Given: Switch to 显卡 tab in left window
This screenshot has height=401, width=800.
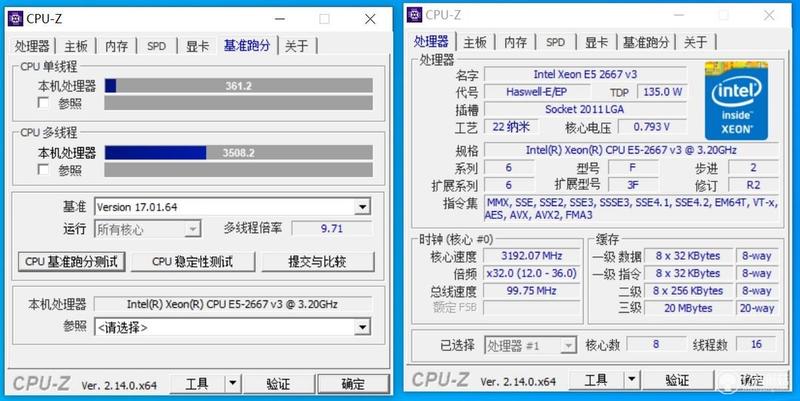Looking at the screenshot, I should 197,46.
